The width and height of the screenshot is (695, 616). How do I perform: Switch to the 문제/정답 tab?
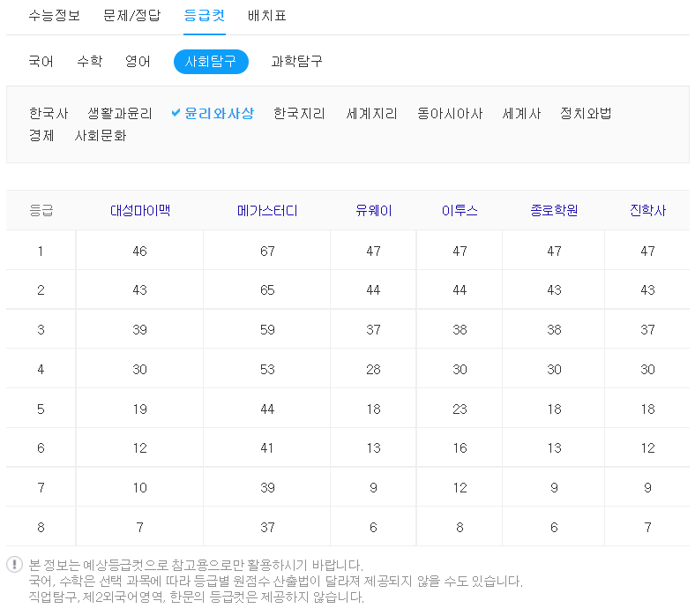(131, 16)
